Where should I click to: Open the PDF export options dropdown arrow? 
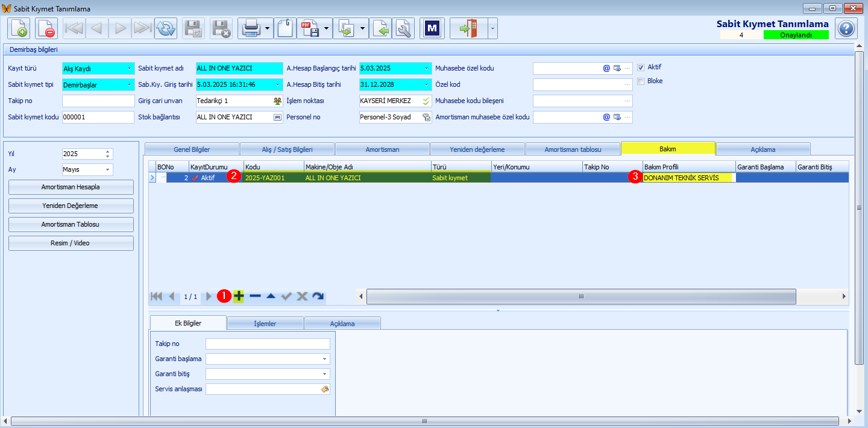point(327,28)
